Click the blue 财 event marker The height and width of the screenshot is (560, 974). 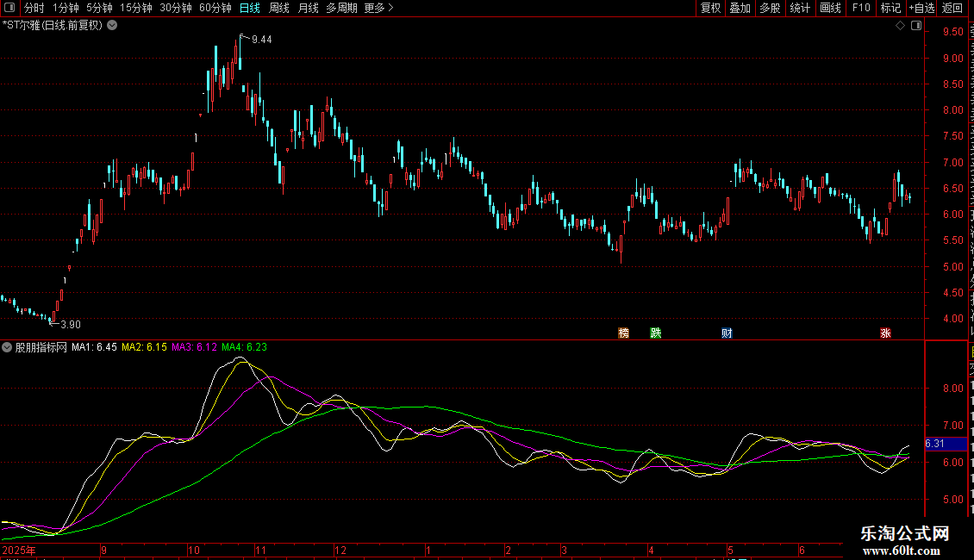tap(727, 333)
